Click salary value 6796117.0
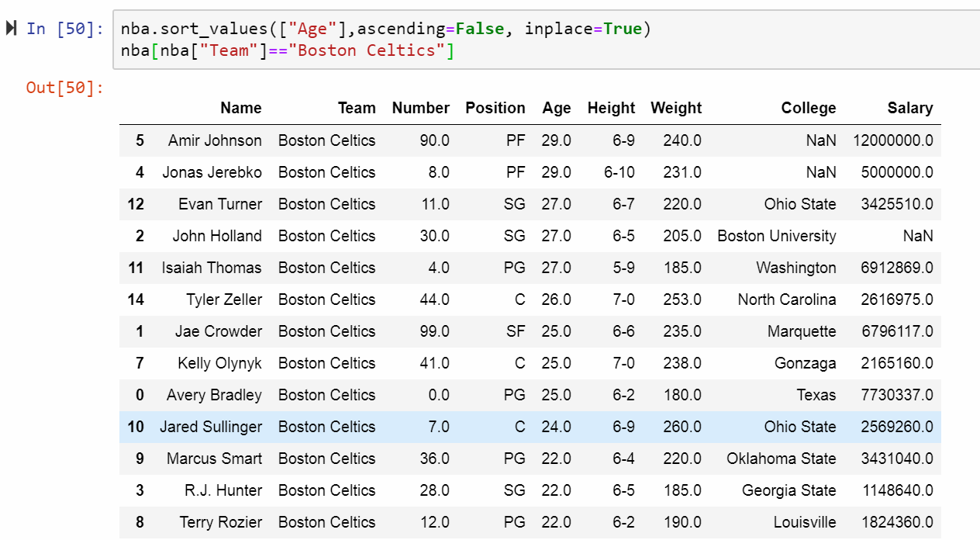 897,331
